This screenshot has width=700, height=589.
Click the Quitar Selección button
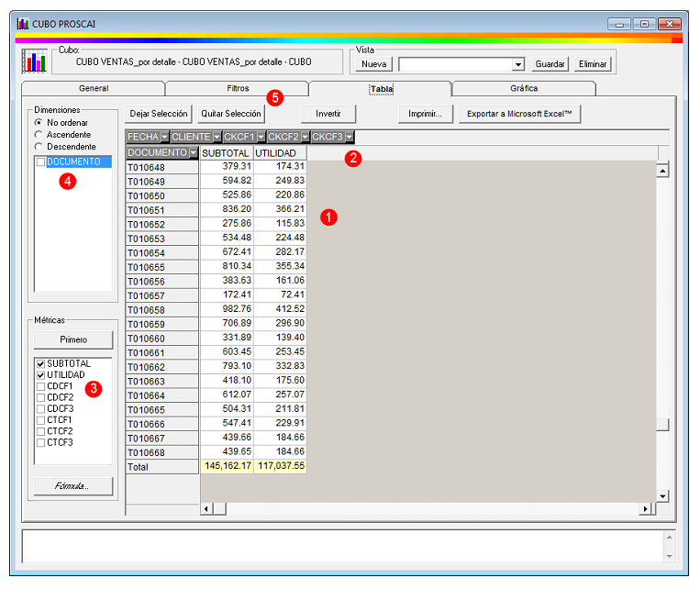point(231,114)
